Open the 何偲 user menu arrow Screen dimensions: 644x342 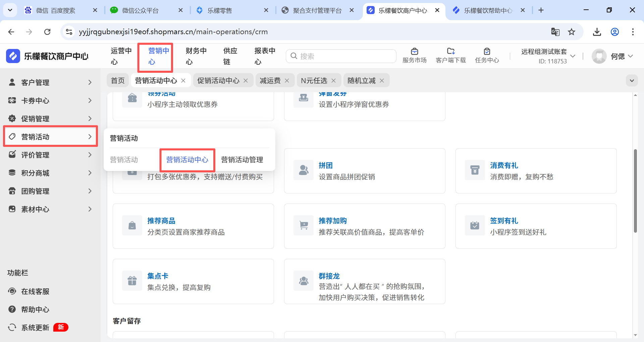(x=631, y=56)
